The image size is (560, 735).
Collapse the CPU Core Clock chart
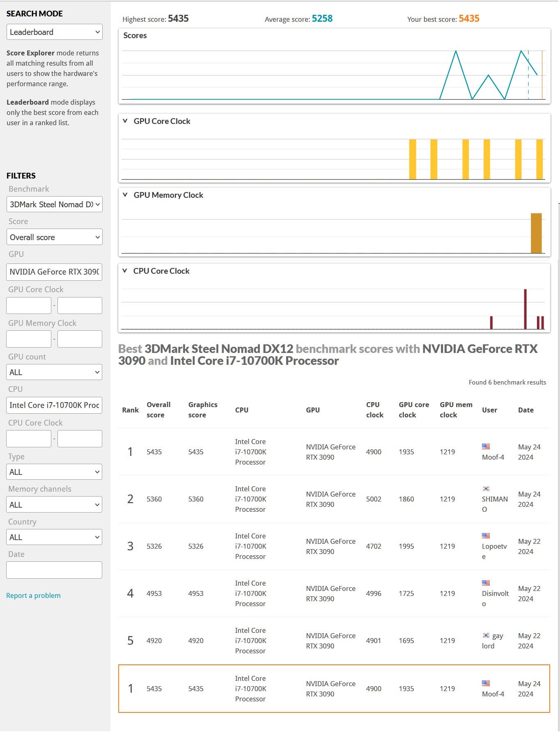click(x=125, y=271)
